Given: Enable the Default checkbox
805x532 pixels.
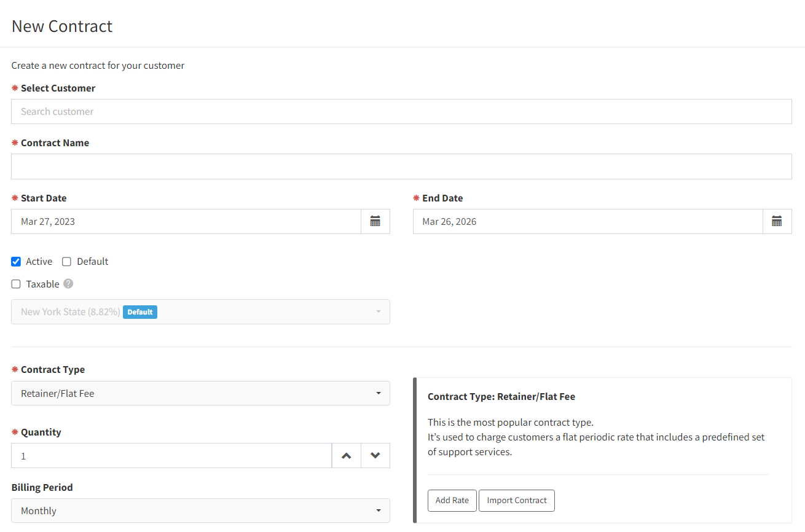Looking at the screenshot, I should coord(67,262).
